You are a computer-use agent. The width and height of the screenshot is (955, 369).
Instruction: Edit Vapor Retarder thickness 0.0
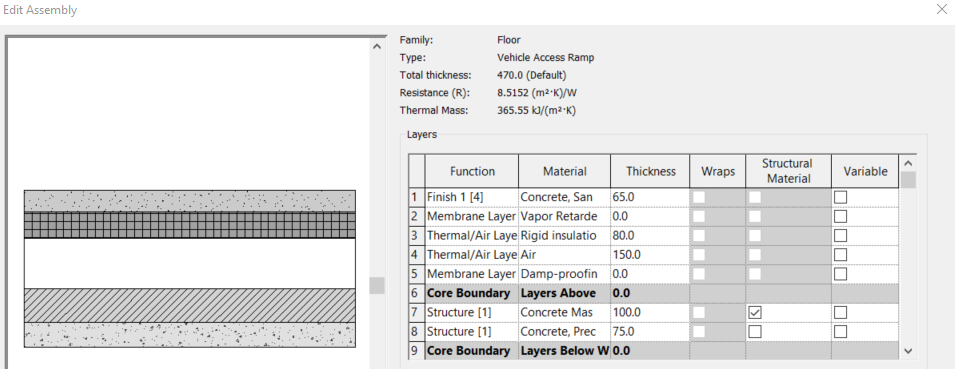click(650, 216)
